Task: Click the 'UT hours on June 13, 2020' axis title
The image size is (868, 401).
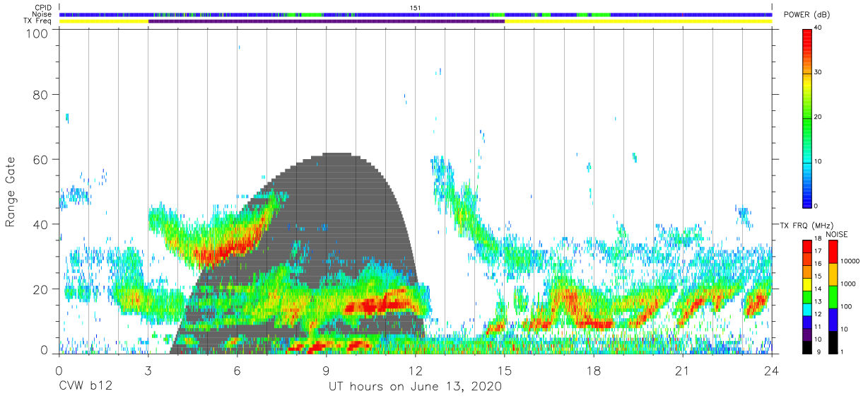Action: coord(415,387)
